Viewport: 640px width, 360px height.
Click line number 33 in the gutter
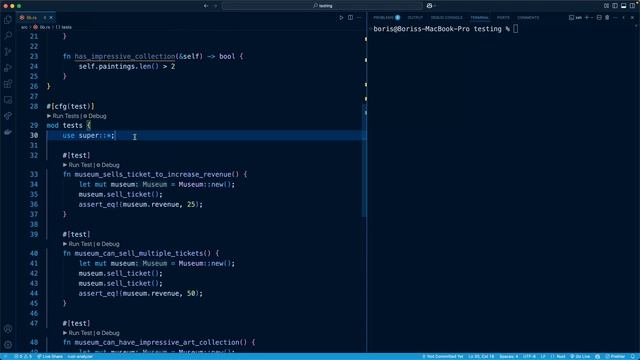click(x=34, y=174)
